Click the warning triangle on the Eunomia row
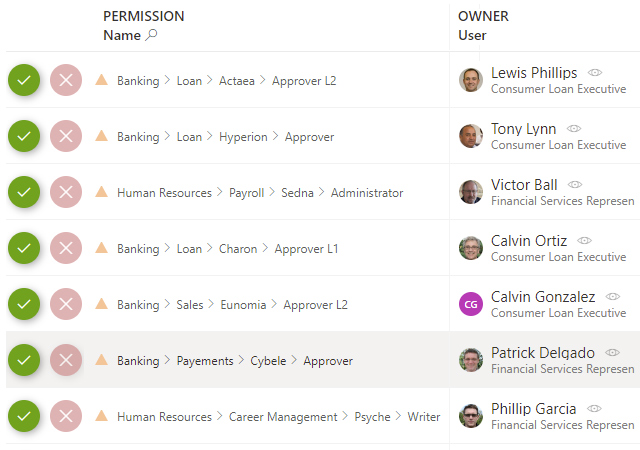Viewport: 640px width, 450px height. click(101, 304)
